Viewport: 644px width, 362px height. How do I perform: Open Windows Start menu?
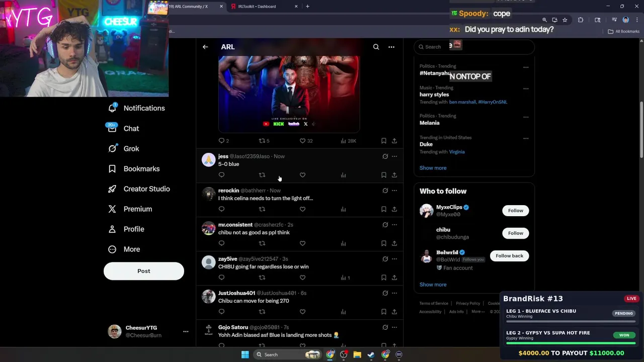point(245,354)
